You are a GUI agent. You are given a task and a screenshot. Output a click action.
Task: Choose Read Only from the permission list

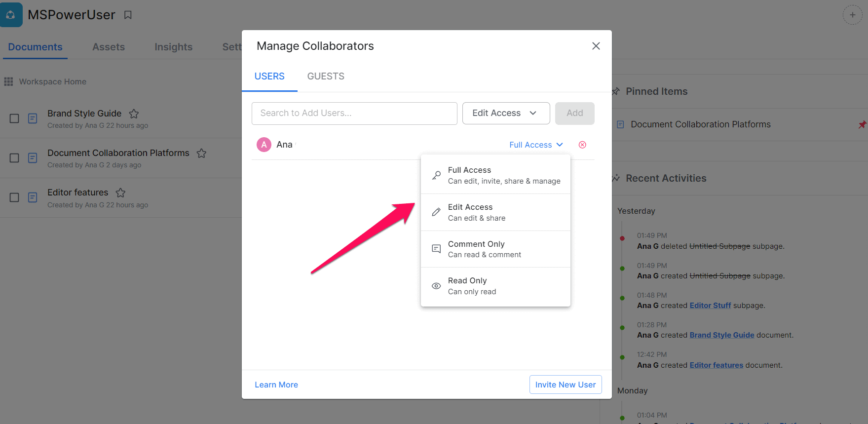pyautogui.click(x=495, y=286)
